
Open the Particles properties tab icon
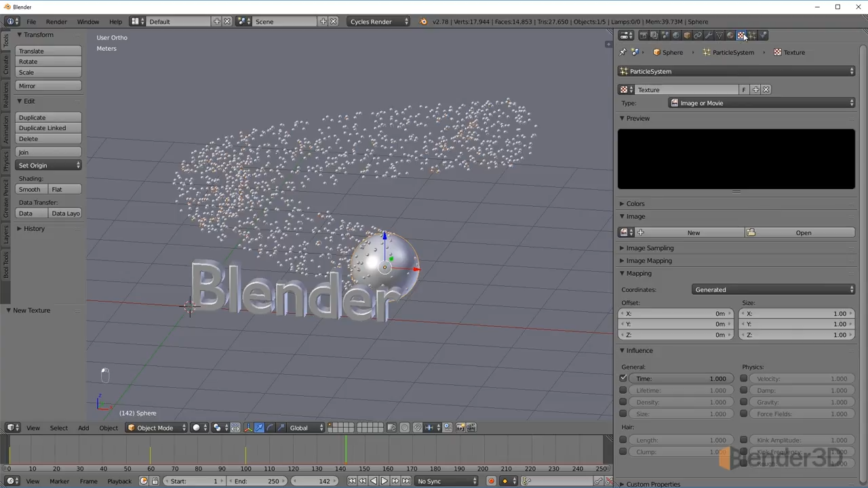(x=753, y=35)
